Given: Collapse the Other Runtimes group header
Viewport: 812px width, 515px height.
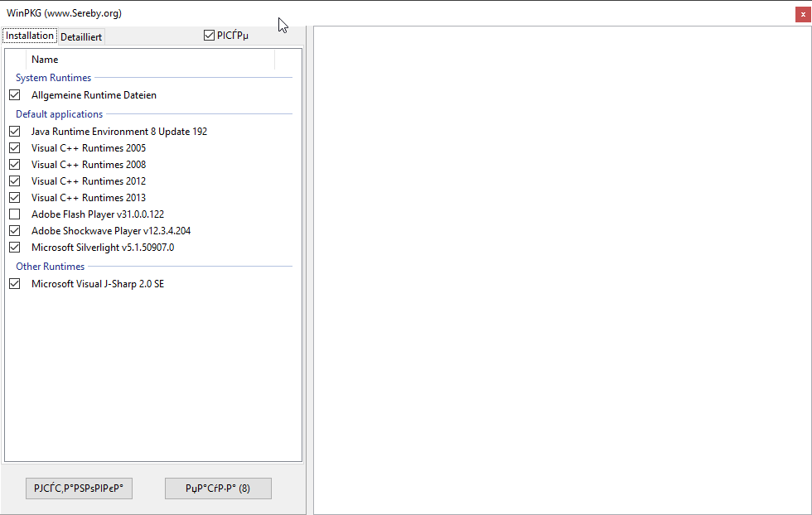Looking at the screenshot, I should (51, 267).
